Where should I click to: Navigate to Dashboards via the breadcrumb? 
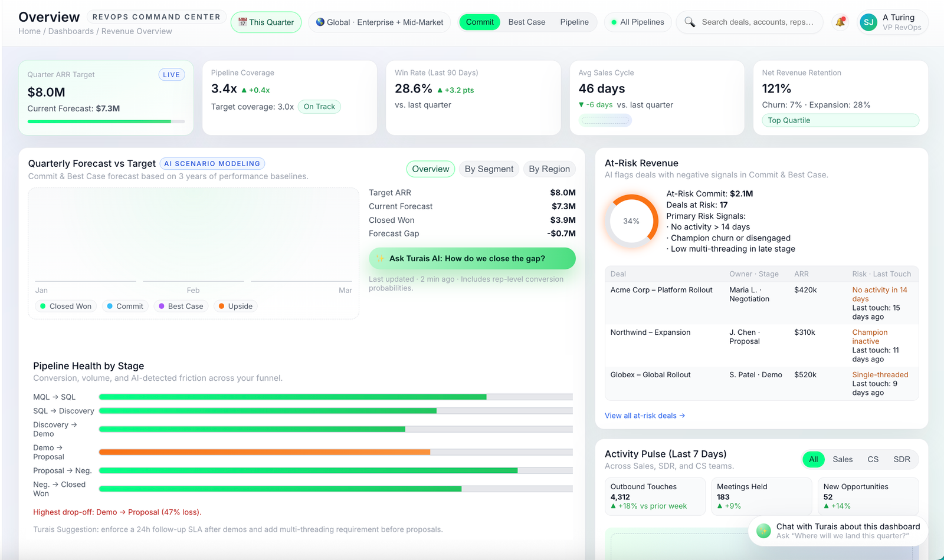(x=71, y=31)
